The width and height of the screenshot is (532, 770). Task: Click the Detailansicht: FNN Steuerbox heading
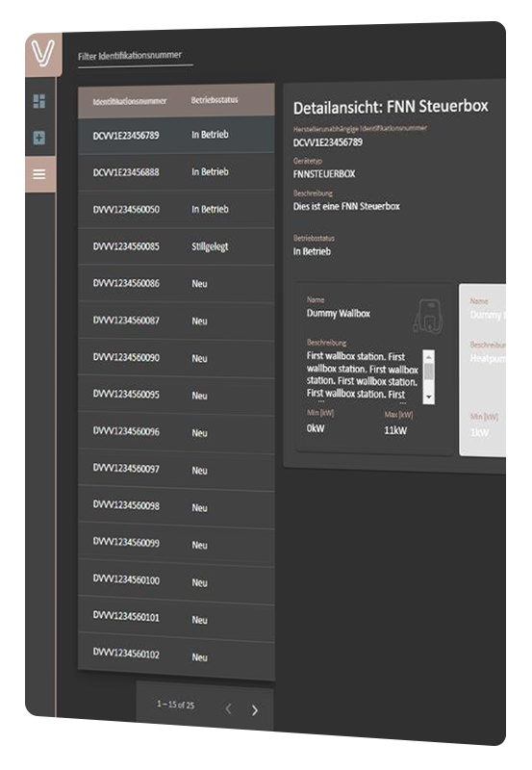click(x=391, y=107)
